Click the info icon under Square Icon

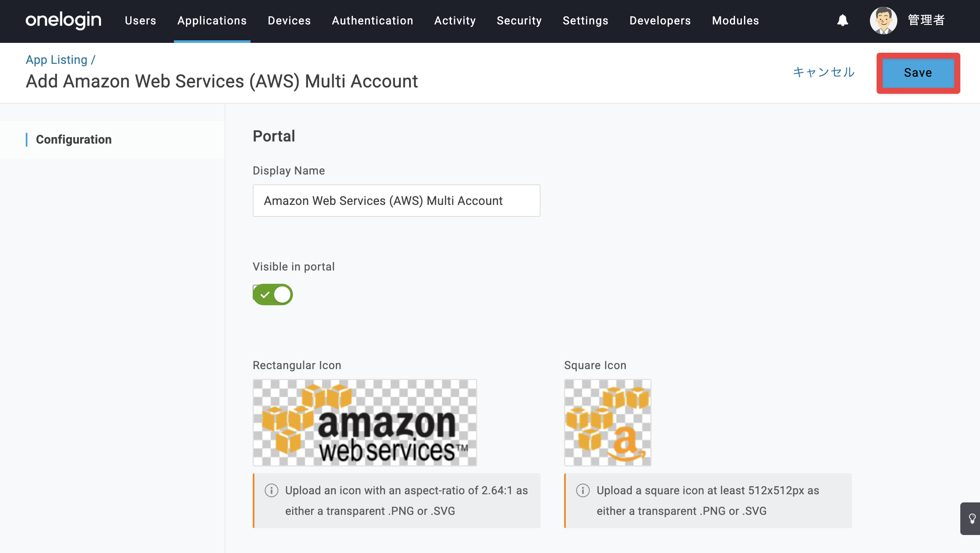click(583, 490)
